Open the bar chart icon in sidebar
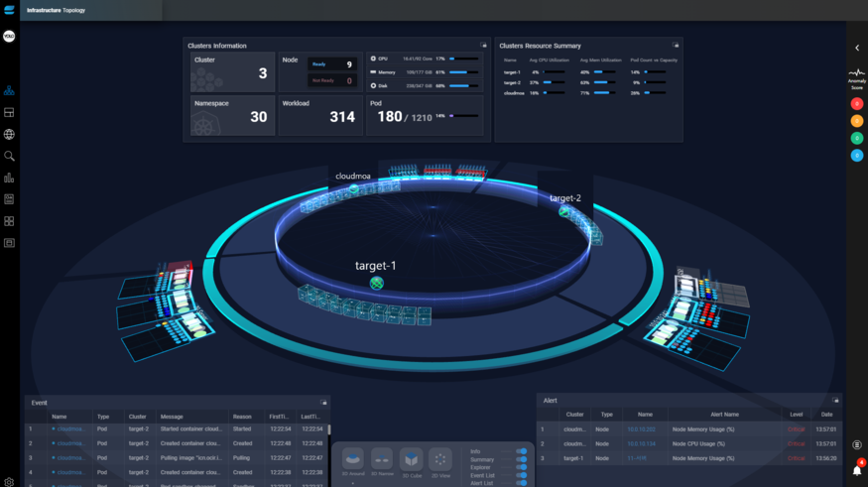This screenshot has width=868, height=487. click(9, 178)
